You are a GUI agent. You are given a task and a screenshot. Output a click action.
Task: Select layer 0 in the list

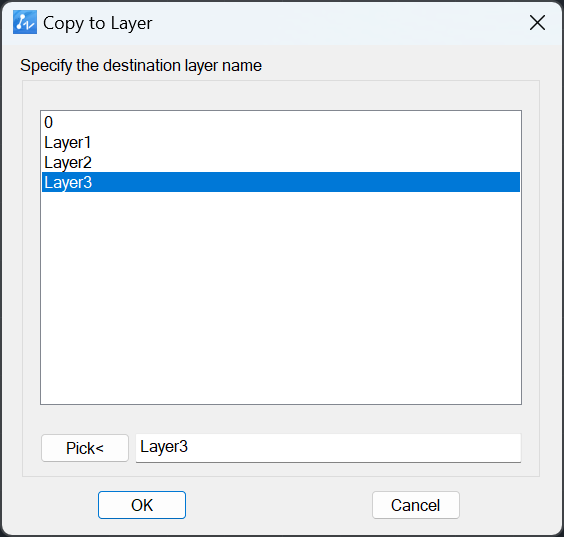281,122
